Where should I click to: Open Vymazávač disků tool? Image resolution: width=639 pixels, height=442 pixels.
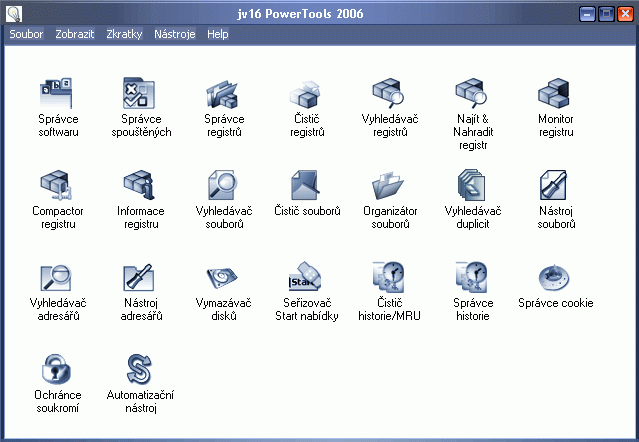pos(223,277)
